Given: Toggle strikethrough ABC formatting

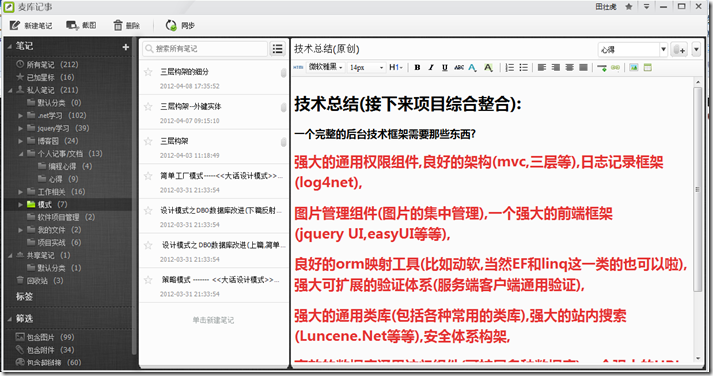Looking at the screenshot, I should point(459,67).
